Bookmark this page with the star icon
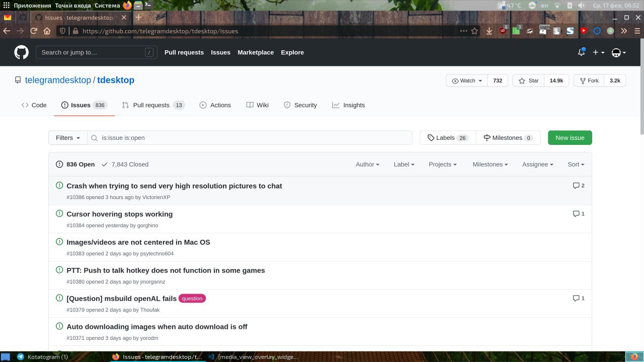 click(474, 31)
